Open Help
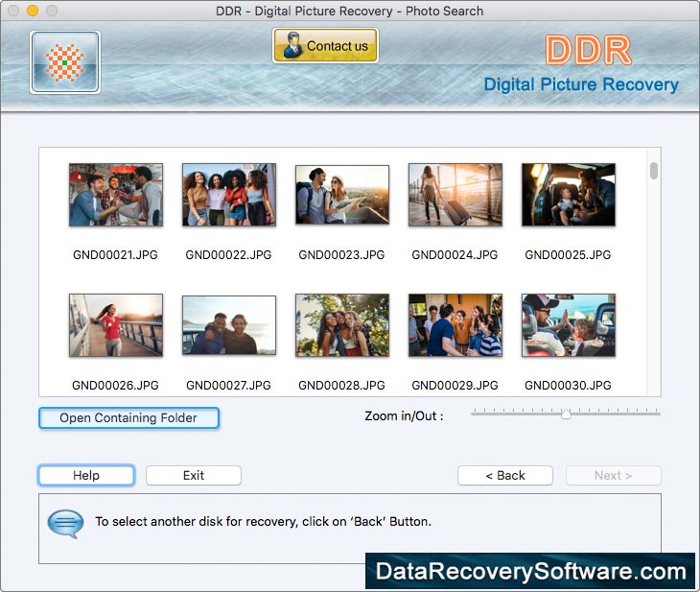 point(86,475)
